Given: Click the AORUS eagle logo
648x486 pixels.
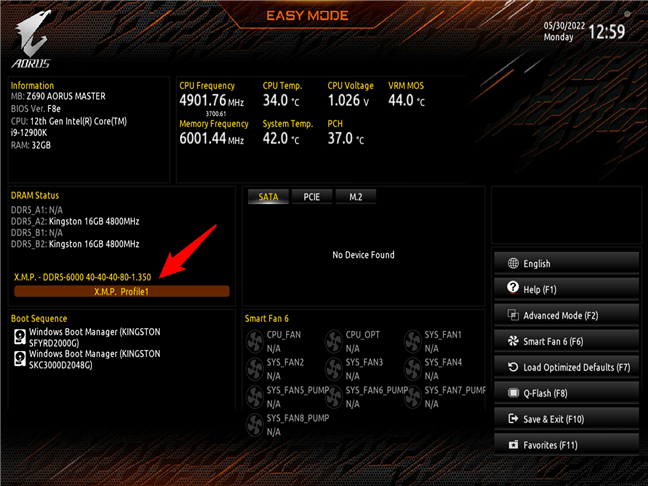Looking at the screenshot, I should 31,39.
